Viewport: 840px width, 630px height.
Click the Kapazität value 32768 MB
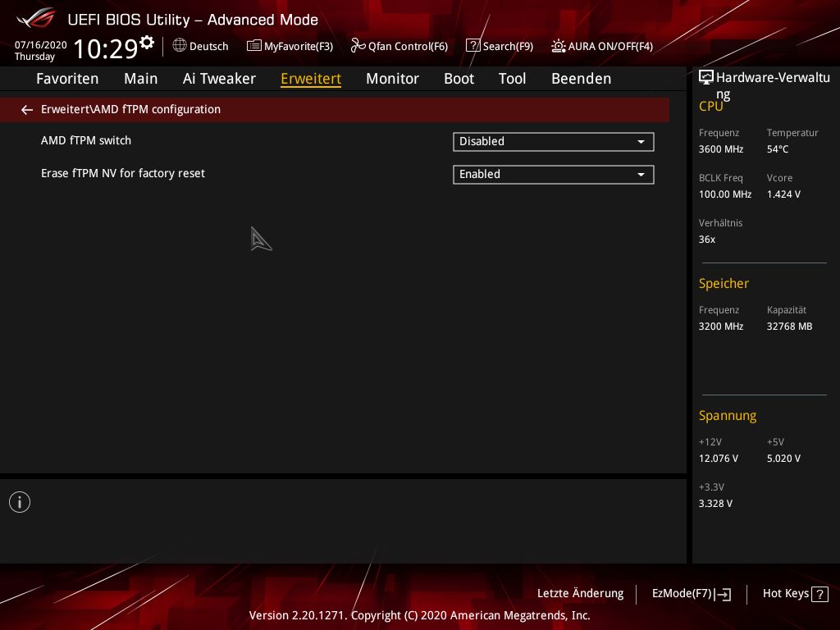coord(789,326)
